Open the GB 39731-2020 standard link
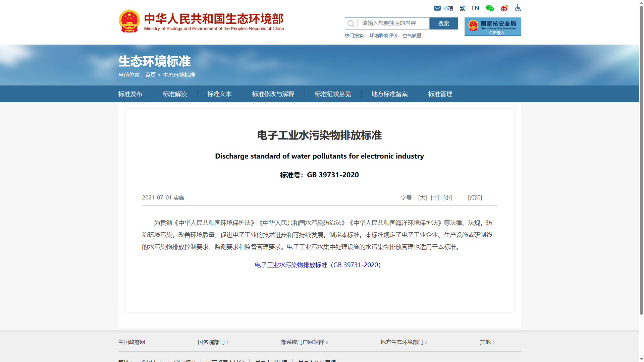Image resolution: width=644 pixels, height=362 pixels. click(318, 265)
